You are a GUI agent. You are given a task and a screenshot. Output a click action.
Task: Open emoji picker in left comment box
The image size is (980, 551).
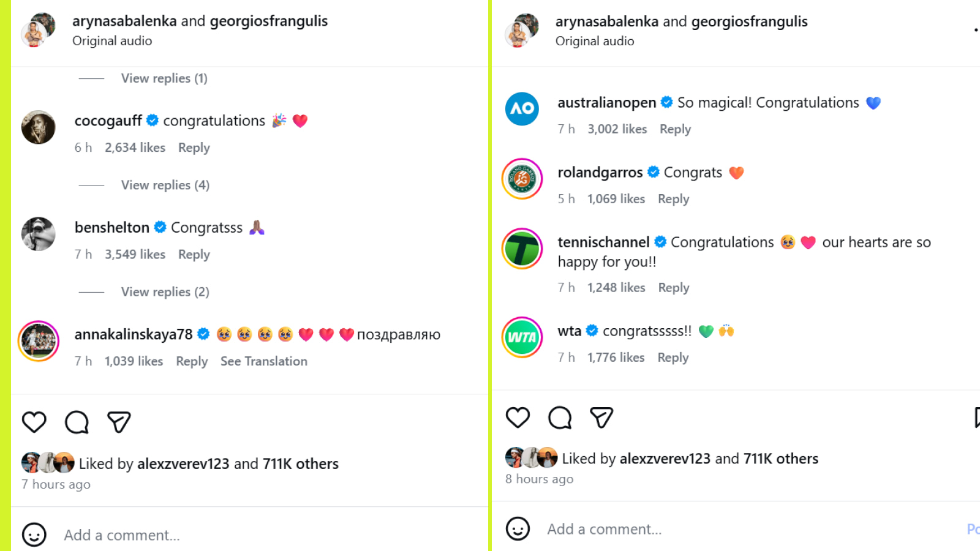coord(34,534)
